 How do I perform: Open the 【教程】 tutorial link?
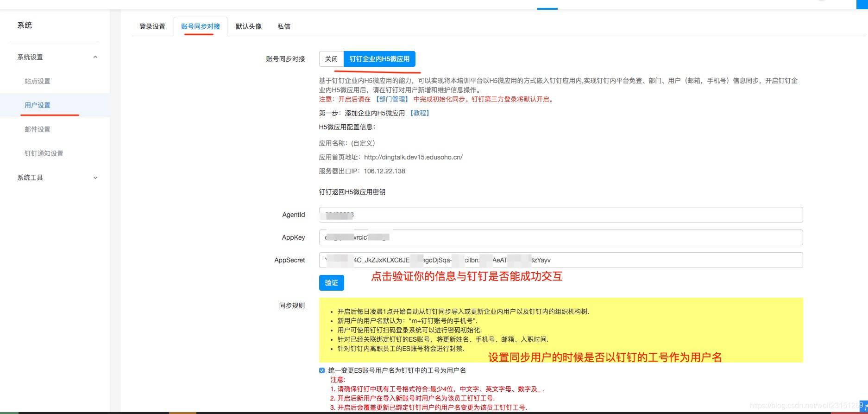[x=419, y=113]
